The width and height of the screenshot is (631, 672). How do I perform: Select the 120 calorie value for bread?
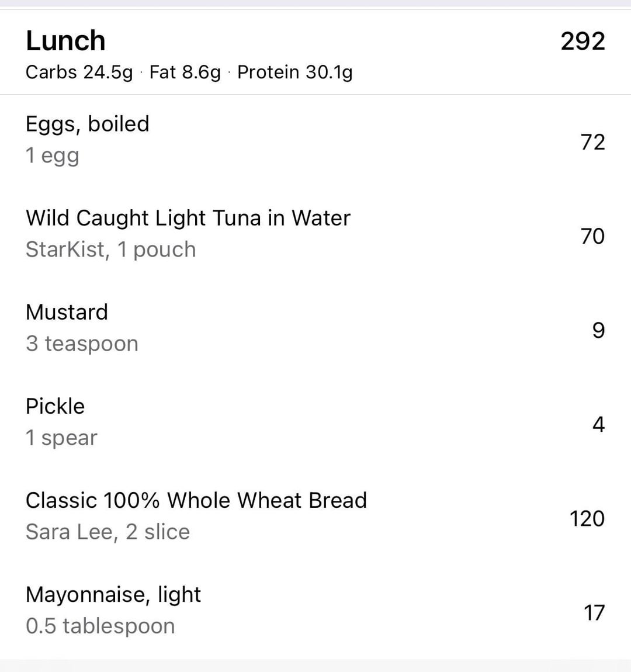point(587,518)
